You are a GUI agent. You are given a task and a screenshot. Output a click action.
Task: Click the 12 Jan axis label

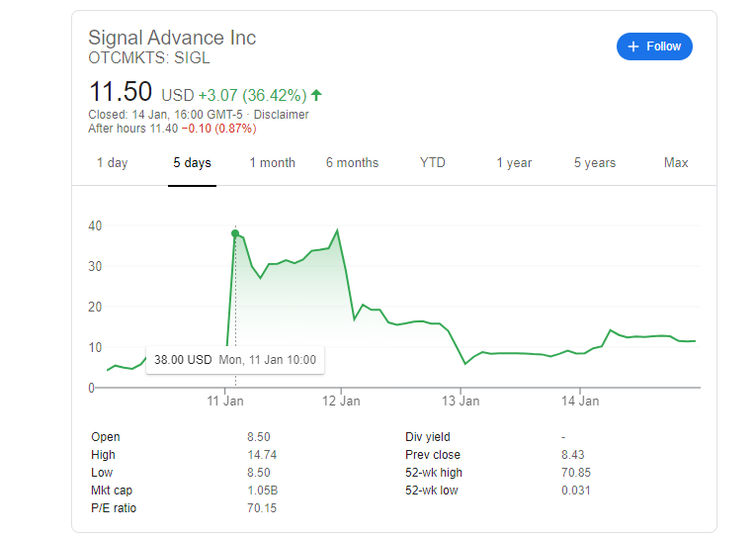pos(341,401)
